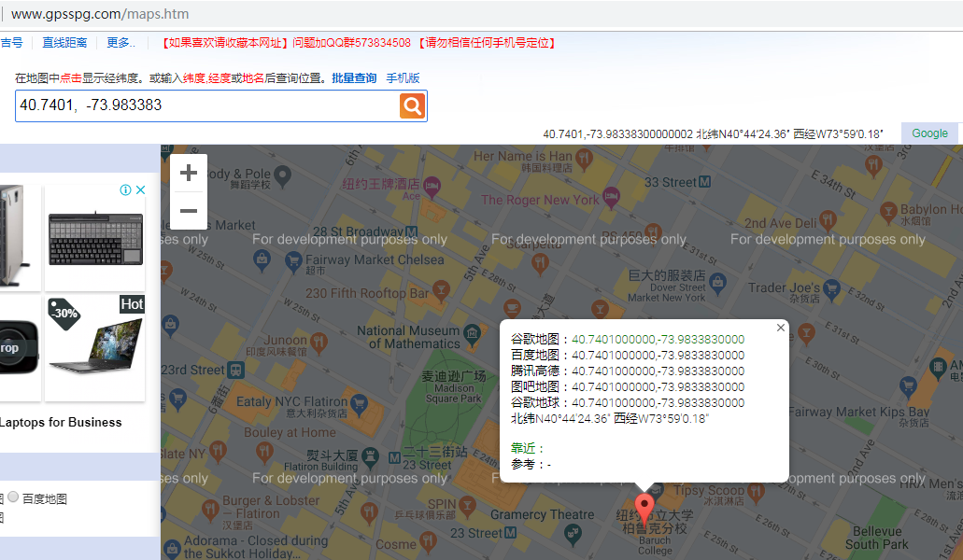Click the 230 Fifth Rooftop Bar marker
The width and height of the screenshot is (963, 560).
[440, 289]
